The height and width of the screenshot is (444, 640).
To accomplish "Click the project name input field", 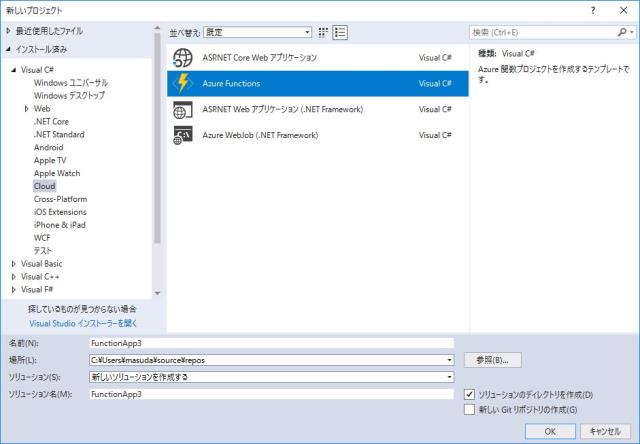I will click(x=270, y=342).
